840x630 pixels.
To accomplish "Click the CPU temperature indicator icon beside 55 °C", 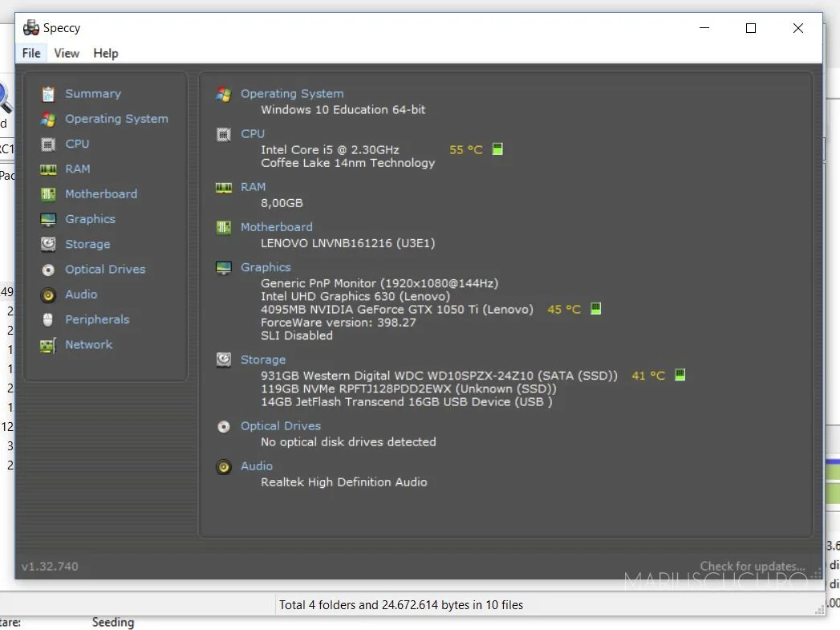I will point(497,149).
